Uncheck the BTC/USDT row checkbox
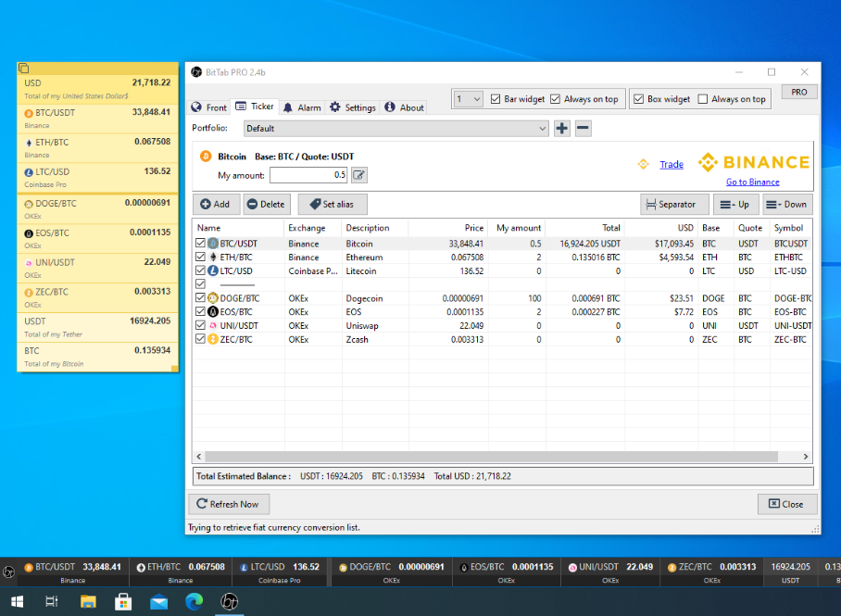The image size is (841, 616). tap(201, 244)
